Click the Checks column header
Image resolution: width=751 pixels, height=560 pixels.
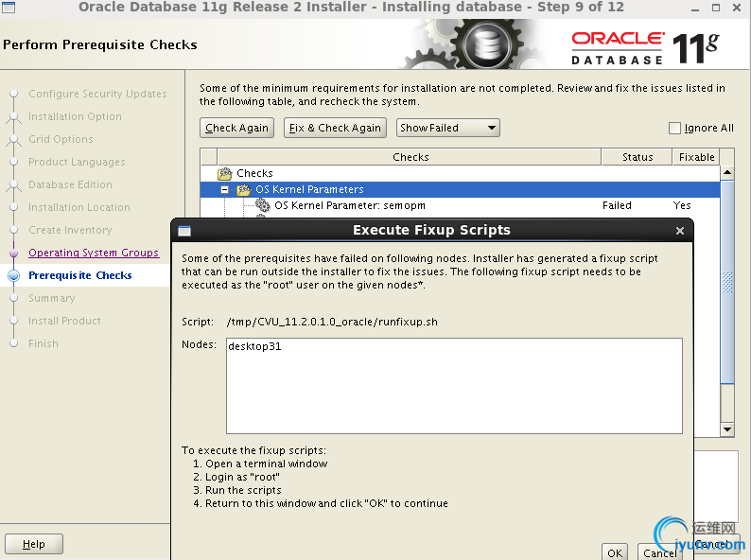[410, 157]
